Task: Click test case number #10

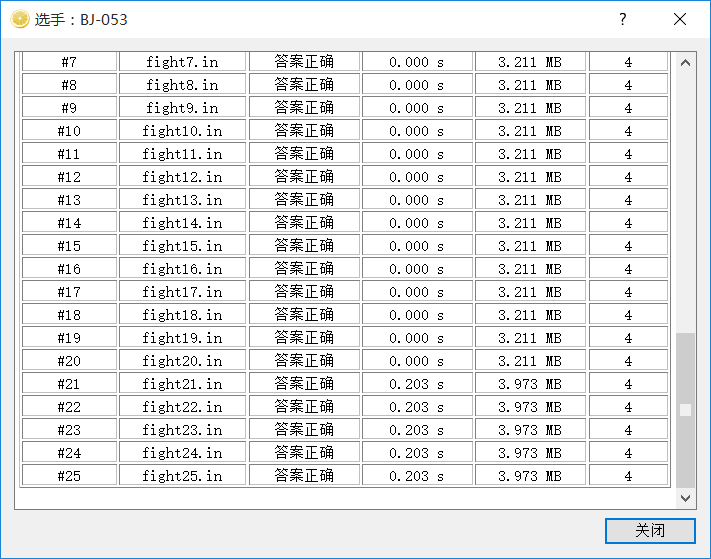Action: click(x=69, y=131)
